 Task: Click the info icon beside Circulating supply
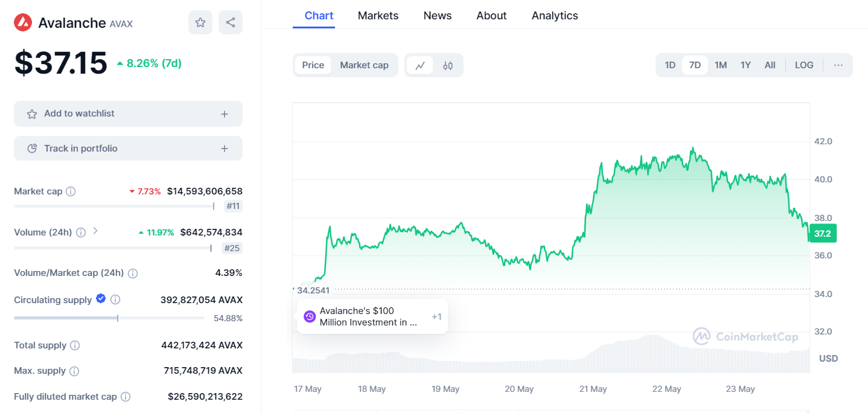tap(115, 299)
